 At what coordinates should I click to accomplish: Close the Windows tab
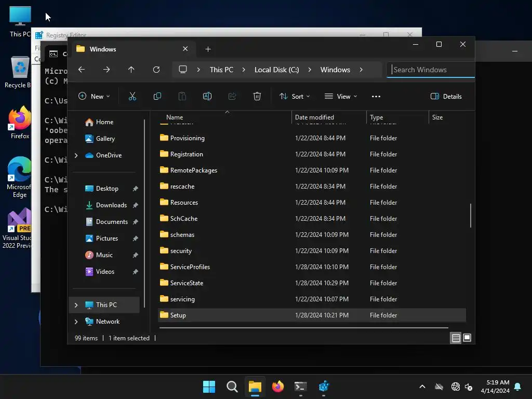click(185, 49)
